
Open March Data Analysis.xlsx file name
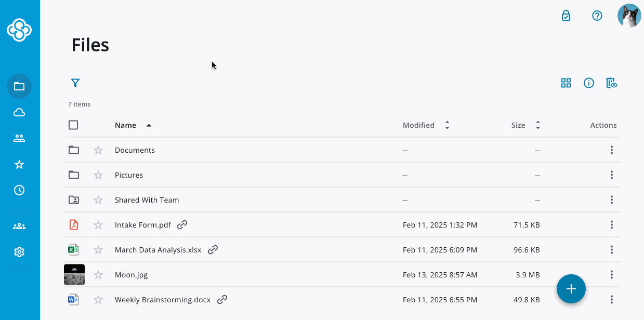click(x=158, y=250)
